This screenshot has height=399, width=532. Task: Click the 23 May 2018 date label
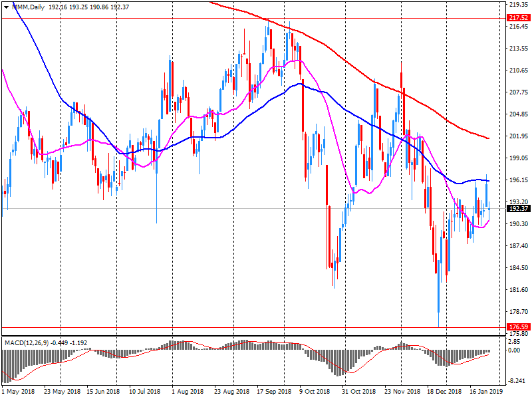(x=62, y=391)
